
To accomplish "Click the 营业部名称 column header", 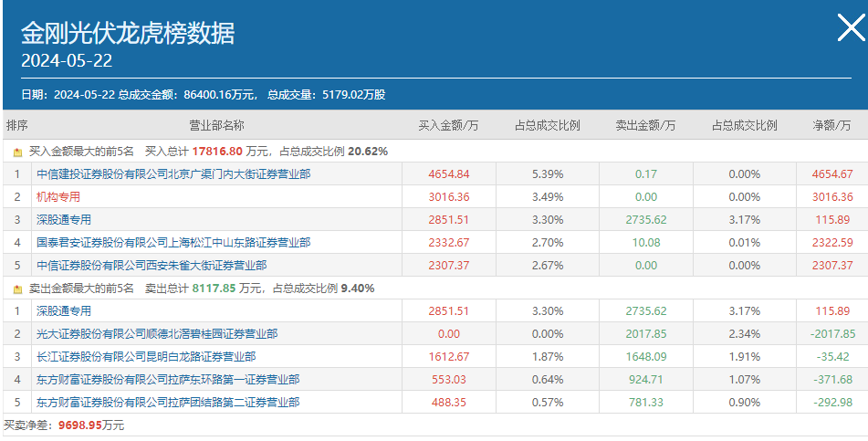I will [216, 126].
